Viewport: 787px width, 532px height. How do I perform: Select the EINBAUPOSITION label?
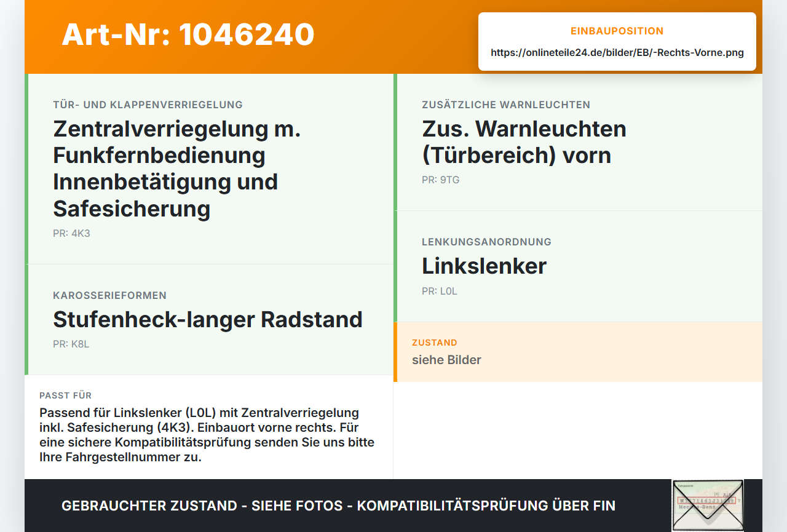pyautogui.click(x=617, y=31)
